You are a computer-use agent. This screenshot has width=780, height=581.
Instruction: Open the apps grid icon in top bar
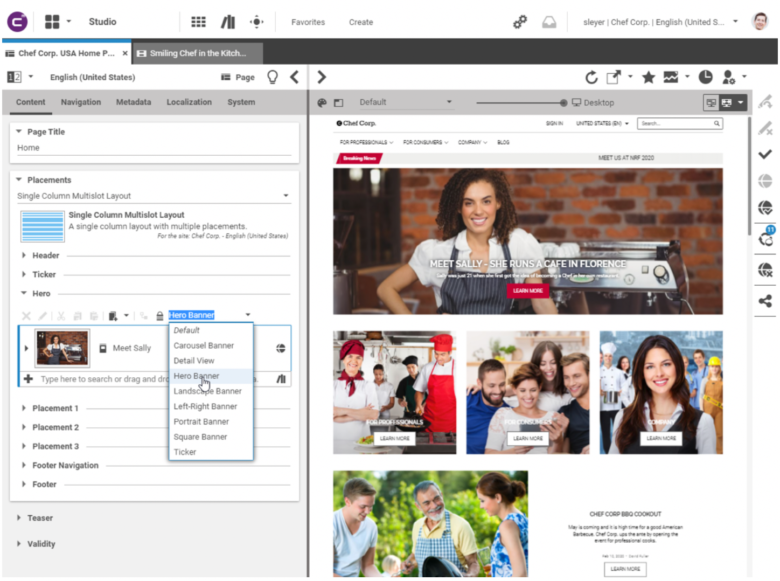coord(198,22)
